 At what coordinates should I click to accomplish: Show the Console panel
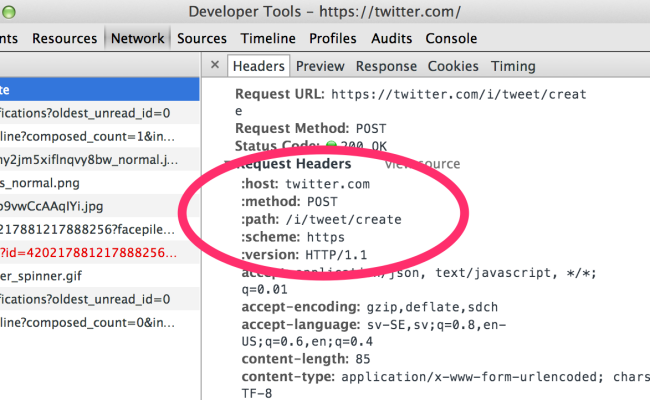coord(451,38)
